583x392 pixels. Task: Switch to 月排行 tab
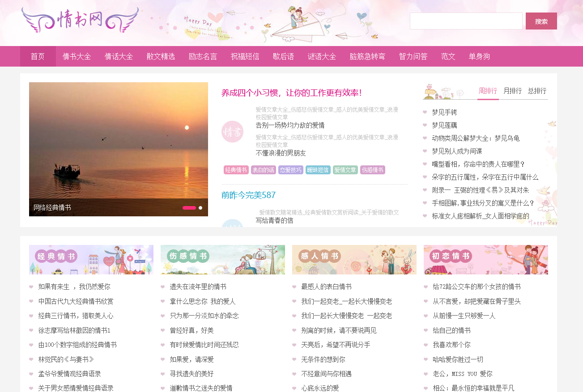pyautogui.click(x=512, y=91)
